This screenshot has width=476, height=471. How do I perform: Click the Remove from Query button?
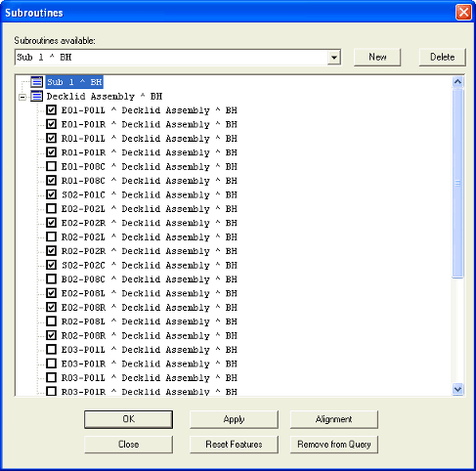(334, 445)
